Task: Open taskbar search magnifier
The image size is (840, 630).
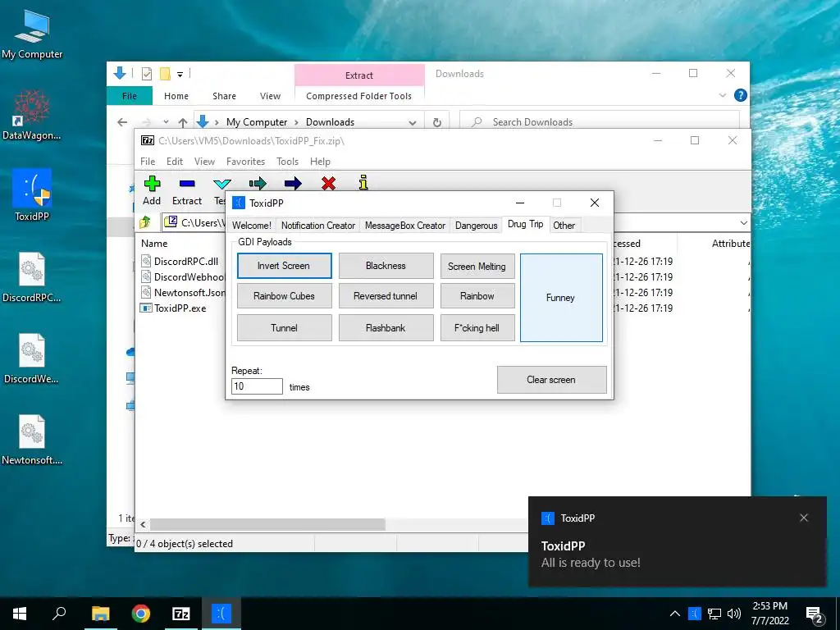Action: 59,614
